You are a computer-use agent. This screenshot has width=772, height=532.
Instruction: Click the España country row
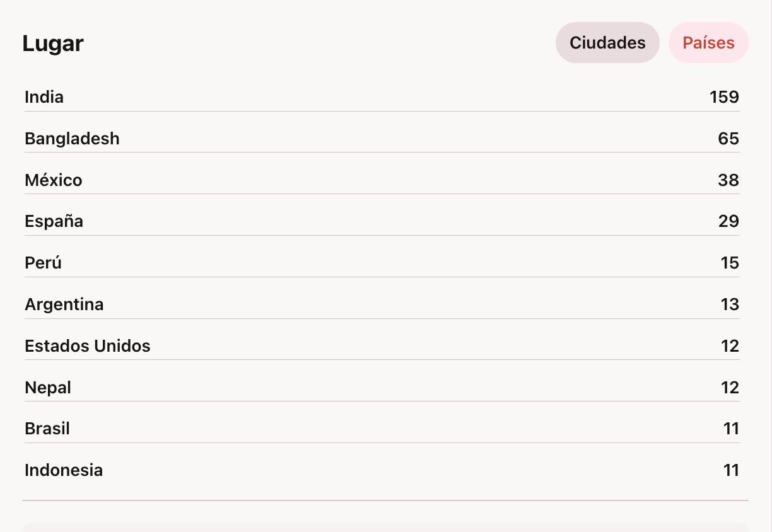[54, 221]
